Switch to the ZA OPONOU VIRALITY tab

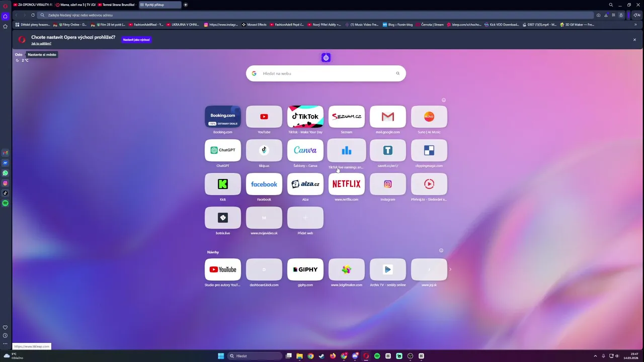pyautogui.click(x=33, y=5)
